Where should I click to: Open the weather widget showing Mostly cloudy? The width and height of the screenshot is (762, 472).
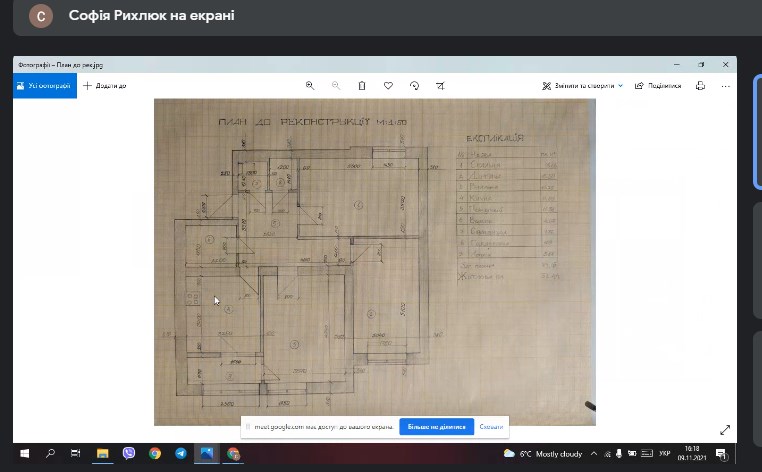pos(543,454)
